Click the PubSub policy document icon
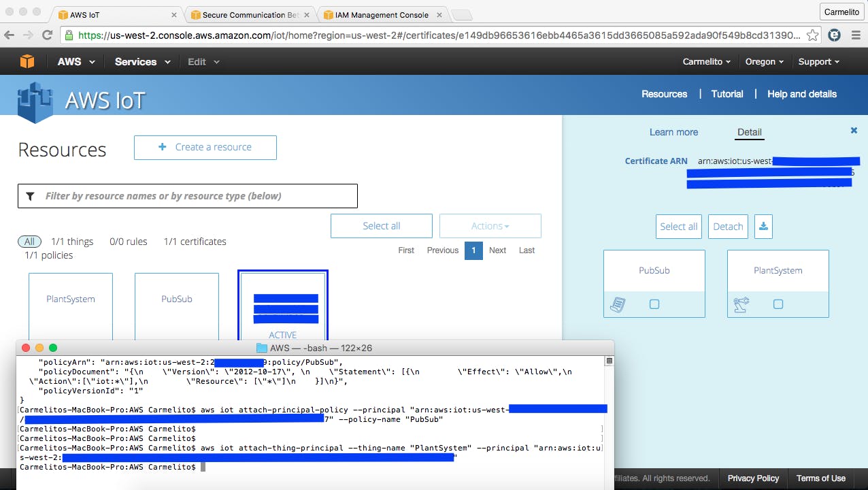 tap(618, 305)
